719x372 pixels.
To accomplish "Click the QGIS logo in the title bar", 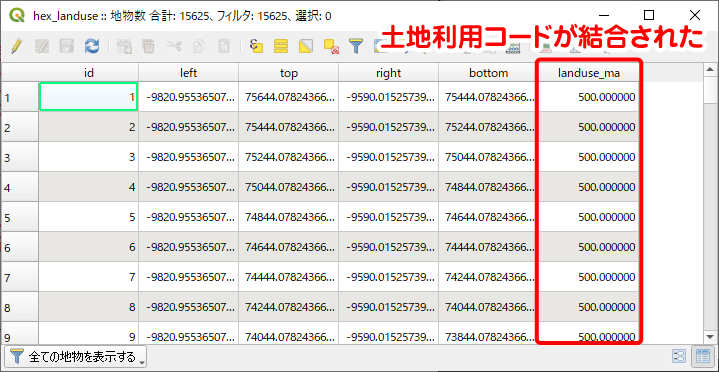I will click(x=17, y=16).
